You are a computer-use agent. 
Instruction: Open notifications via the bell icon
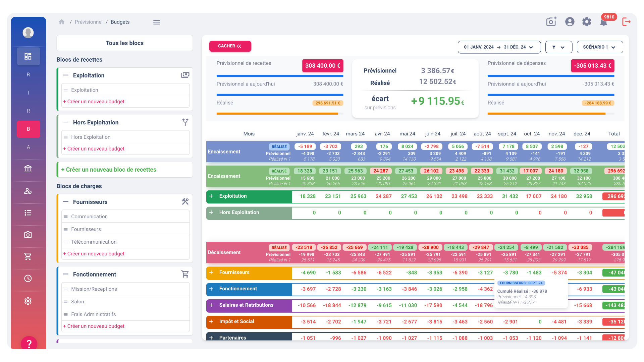(604, 22)
